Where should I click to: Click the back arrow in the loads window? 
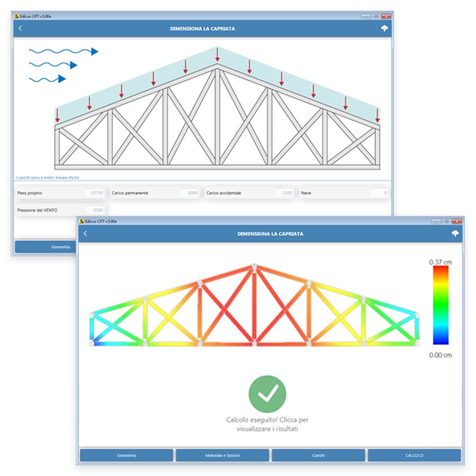click(x=20, y=29)
